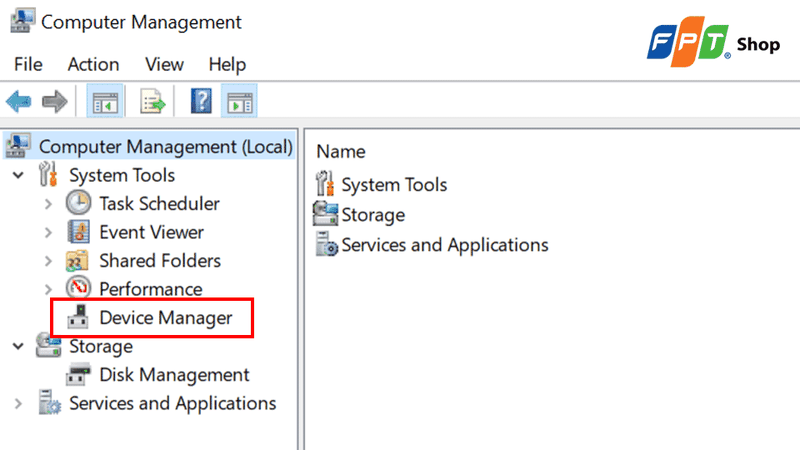800x450 pixels.
Task: Select Performance in tree
Action: tap(151, 290)
